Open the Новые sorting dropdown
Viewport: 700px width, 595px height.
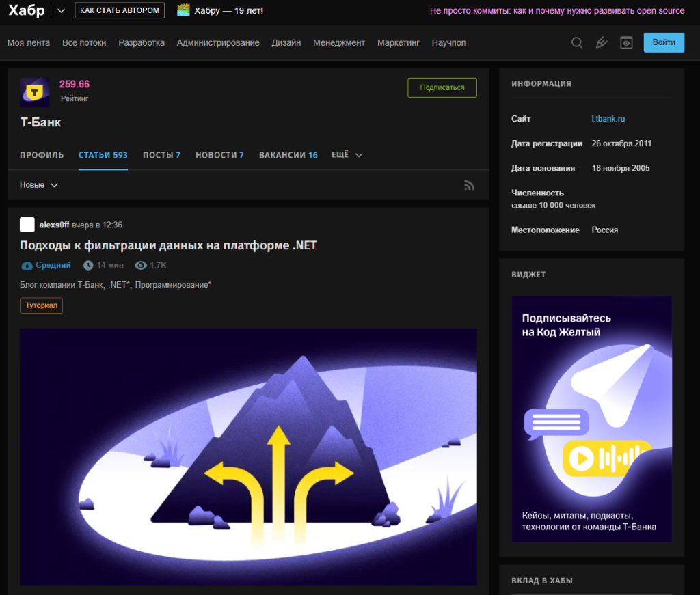39,184
